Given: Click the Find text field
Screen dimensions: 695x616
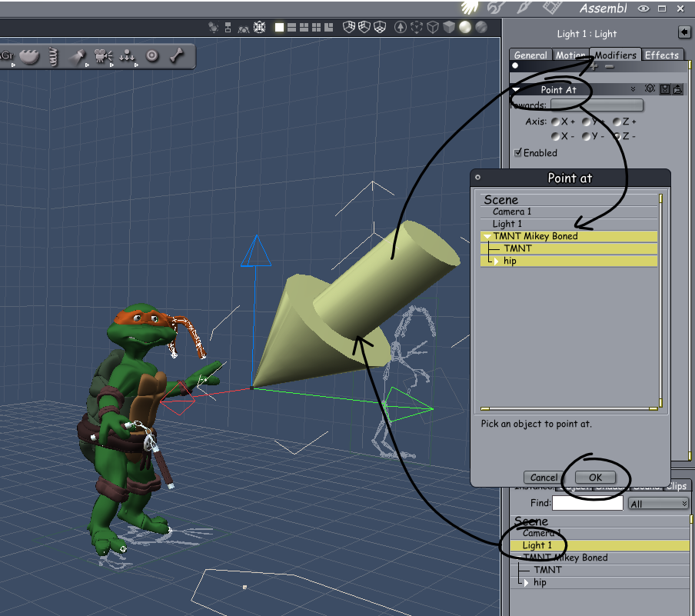Looking at the screenshot, I should 587,504.
